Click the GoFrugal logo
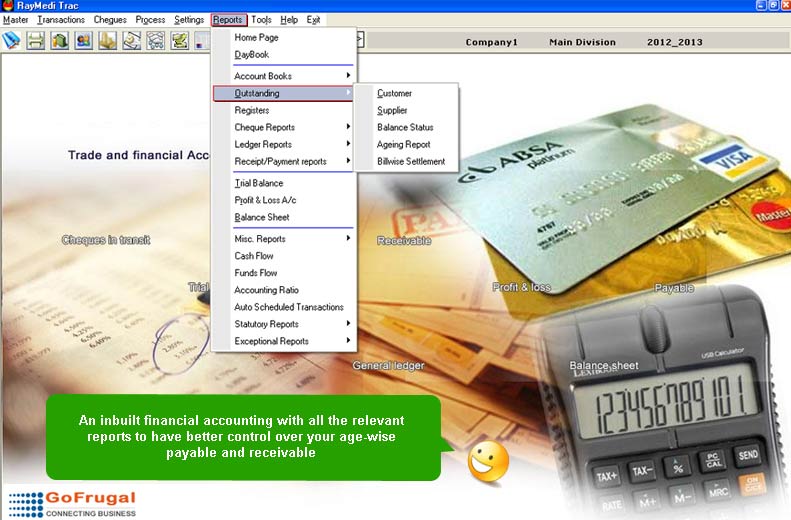 coord(72,504)
